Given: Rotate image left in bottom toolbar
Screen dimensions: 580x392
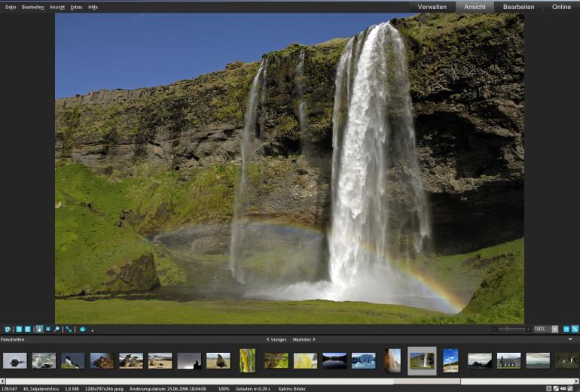Looking at the screenshot, I should click(x=19, y=329).
